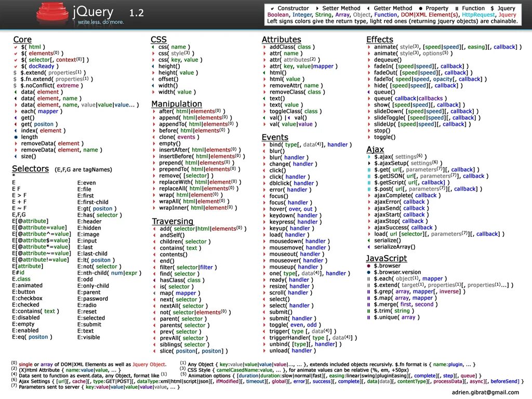The height and width of the screenshot is (399, 532).
Task: Click the removeData( element, name ) entry
Action: pos(61,150)
